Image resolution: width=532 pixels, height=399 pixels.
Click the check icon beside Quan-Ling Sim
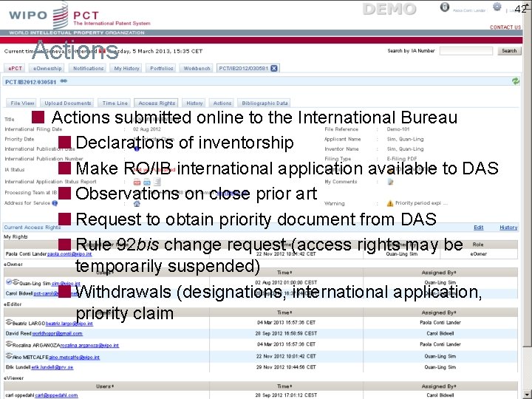point(9,282)
